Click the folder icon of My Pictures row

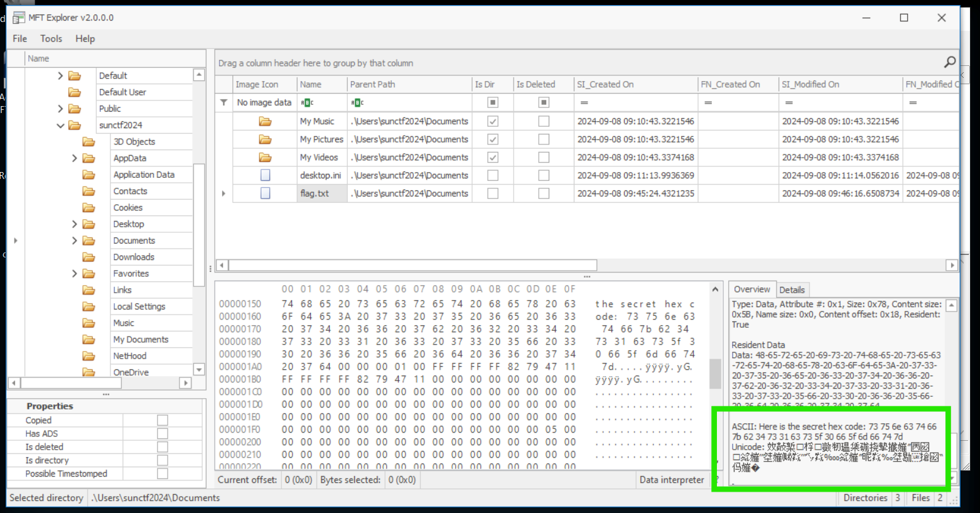pos(265,139)
